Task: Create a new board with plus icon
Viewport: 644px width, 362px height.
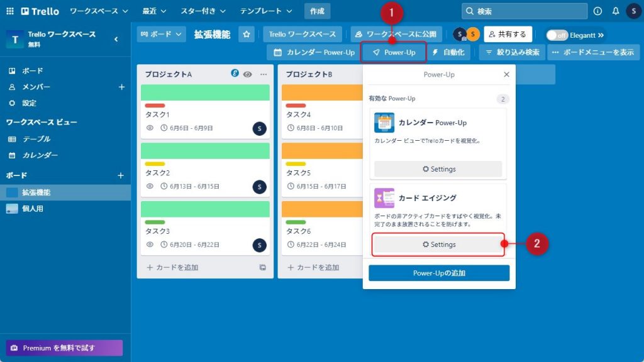Action: coord(120,175)
